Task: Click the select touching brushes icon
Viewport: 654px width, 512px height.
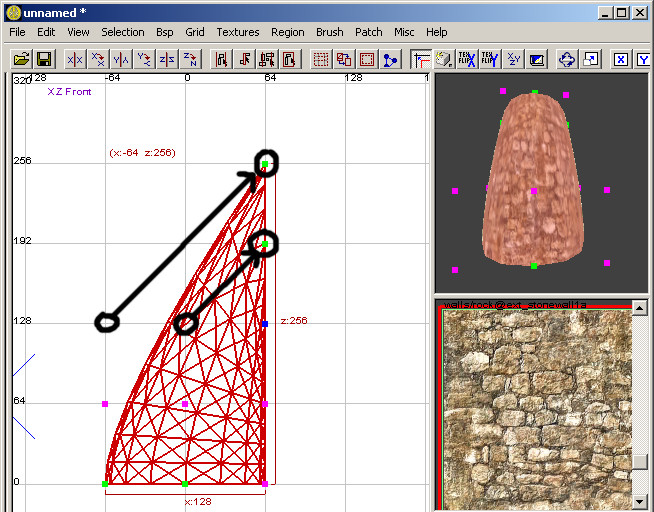Action: (x=245, y=60)
